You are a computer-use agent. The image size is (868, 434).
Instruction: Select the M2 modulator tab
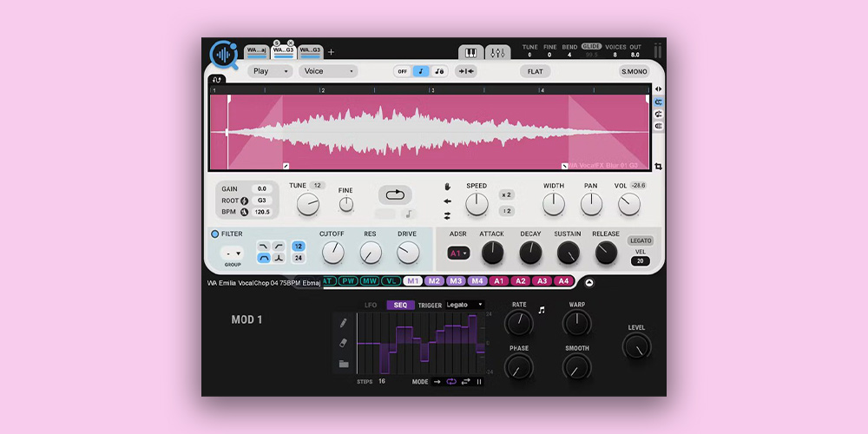pyautogui.click(x=435, y=281)
